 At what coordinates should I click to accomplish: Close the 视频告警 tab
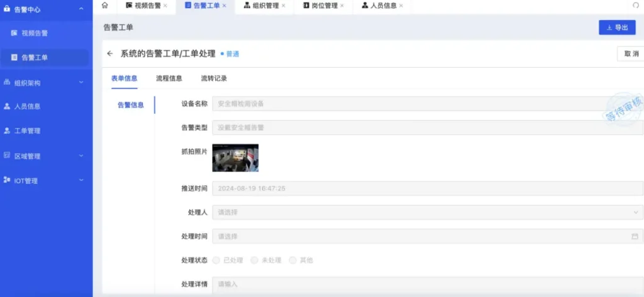point(165,6)
